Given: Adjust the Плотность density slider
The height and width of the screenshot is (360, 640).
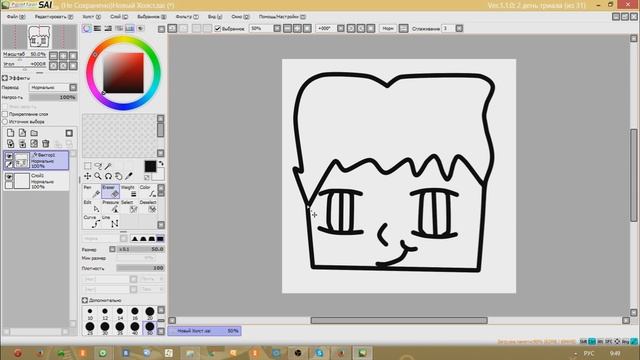Looking at the screenshot, I should (x=141, y=268).
